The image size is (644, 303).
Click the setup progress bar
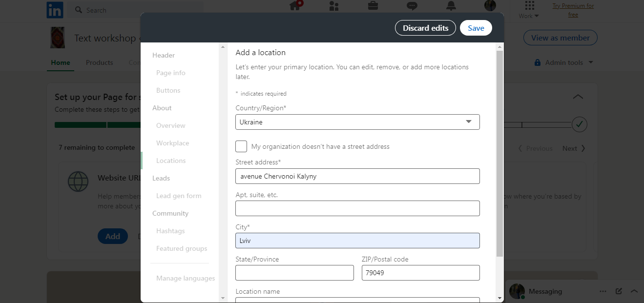tap(312, 125)
